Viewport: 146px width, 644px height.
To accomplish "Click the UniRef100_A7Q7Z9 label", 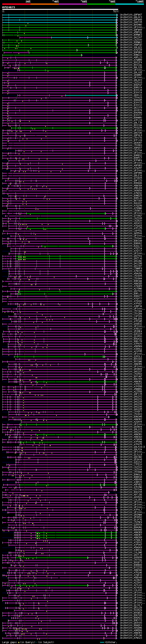I will point(131,50).
